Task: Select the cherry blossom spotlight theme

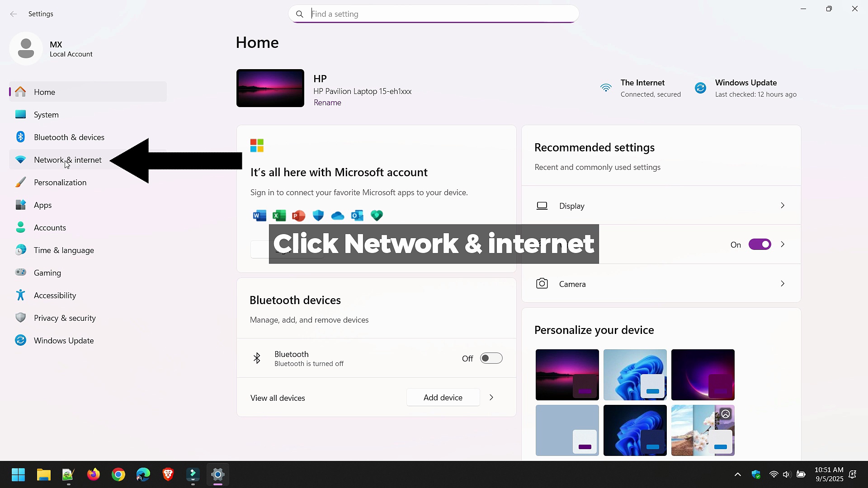Action: point(703,430)
